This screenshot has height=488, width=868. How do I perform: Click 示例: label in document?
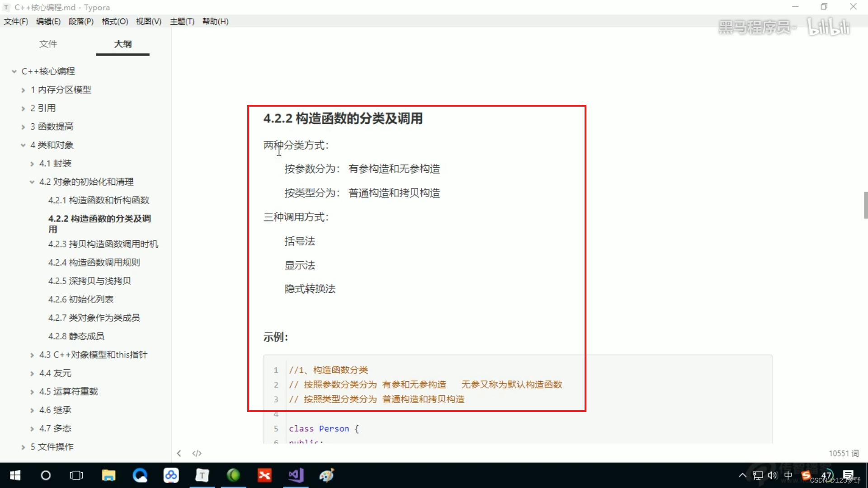tap(276, 337)
